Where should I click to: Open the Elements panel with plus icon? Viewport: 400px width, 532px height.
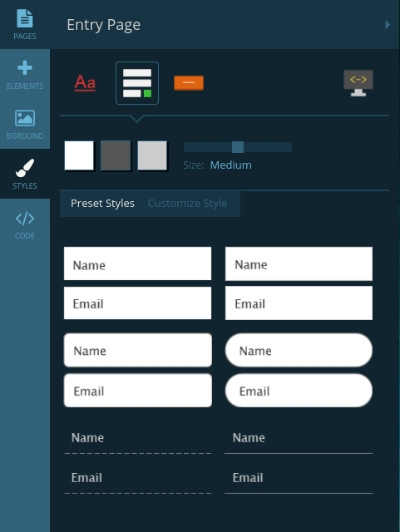[25, 74]
